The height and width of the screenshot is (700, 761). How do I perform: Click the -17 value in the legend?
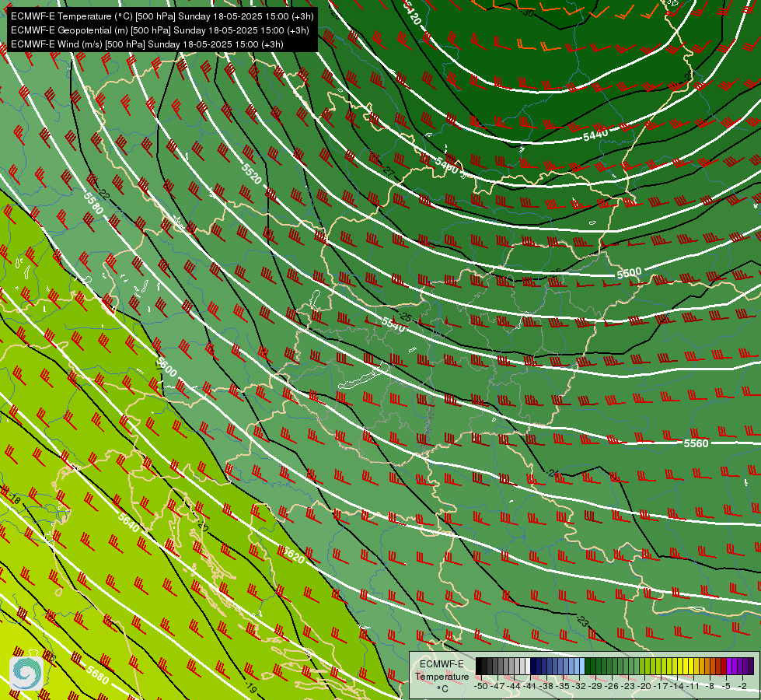click(662, 686)
